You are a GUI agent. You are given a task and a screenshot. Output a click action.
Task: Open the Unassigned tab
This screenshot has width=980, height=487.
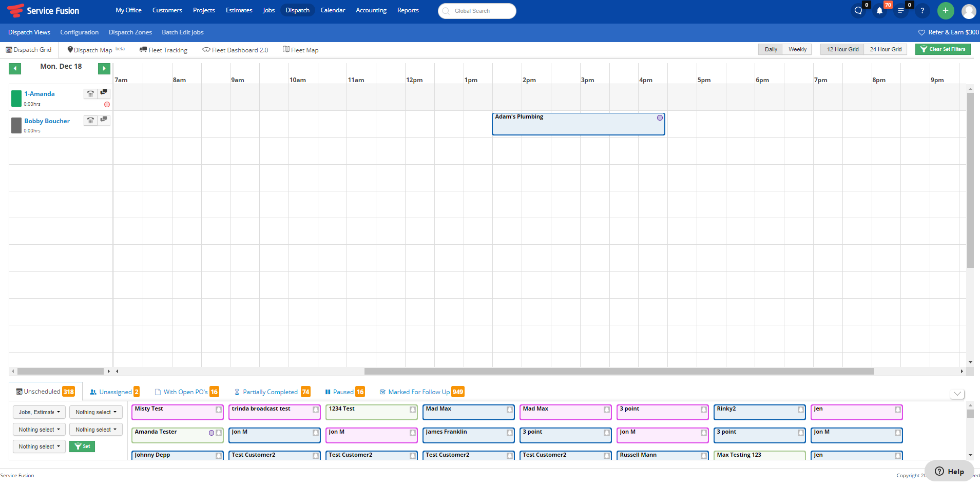(x=114, y=392)
